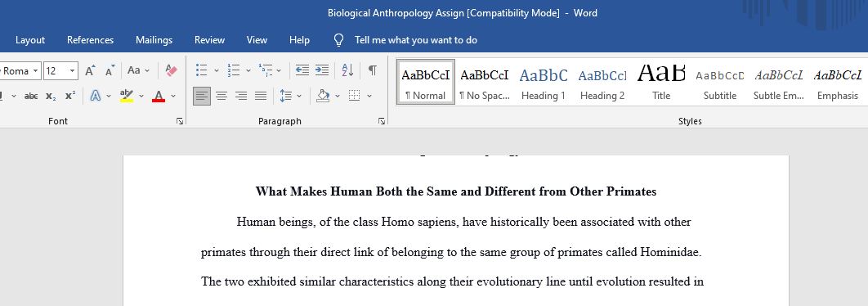This screenshot has width=868, height=306.
Task: Open the font name dropdown arrow
Action: pos(36,71)
